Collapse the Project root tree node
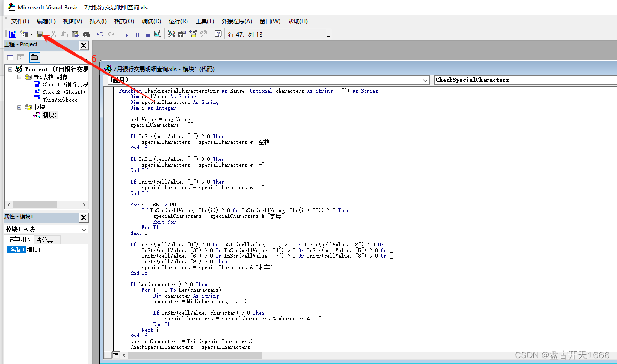 pyautogui.click(x=10, y=69)
